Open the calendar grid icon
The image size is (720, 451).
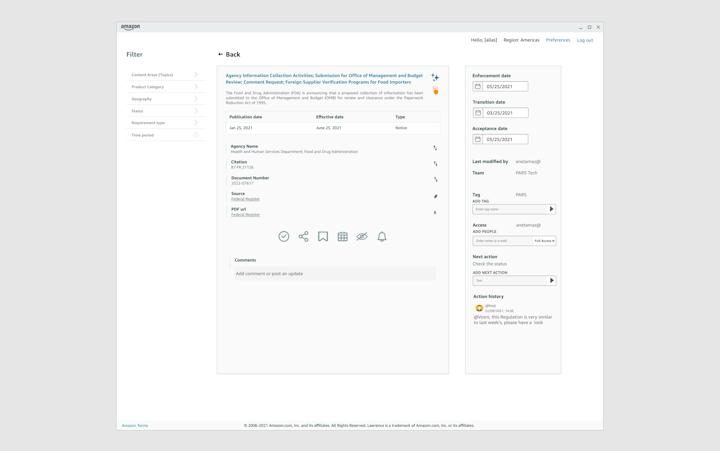pyautogui.click(x=342, y=237)
